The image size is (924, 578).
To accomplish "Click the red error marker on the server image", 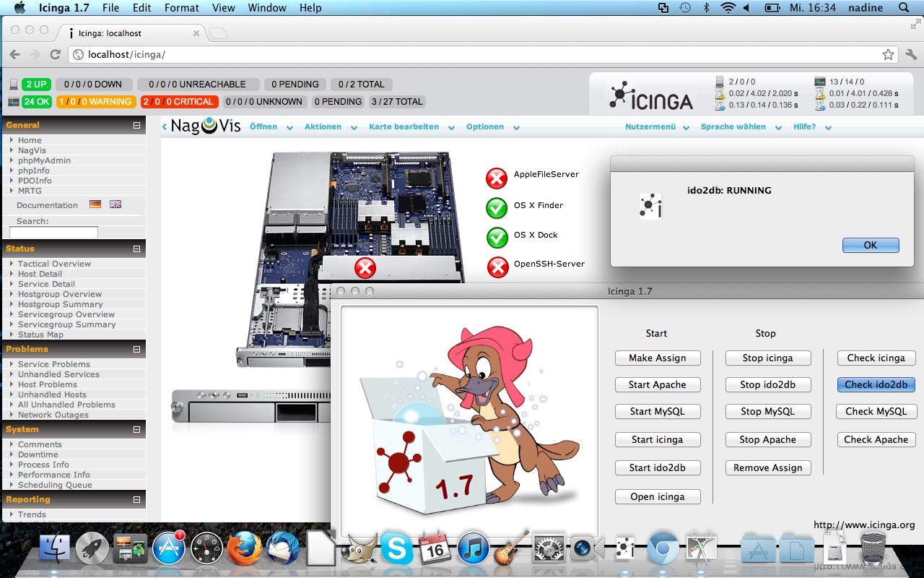I will click(x=365, y=269).
